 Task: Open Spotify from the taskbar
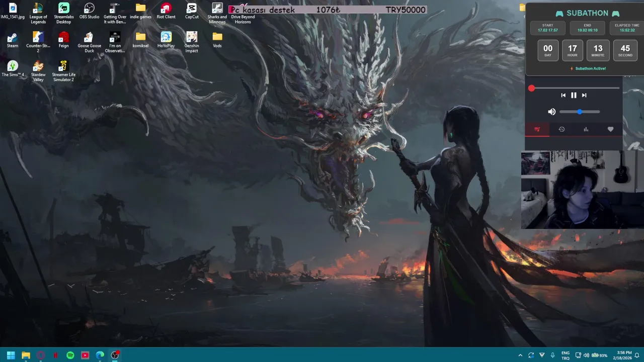[70, 355]
